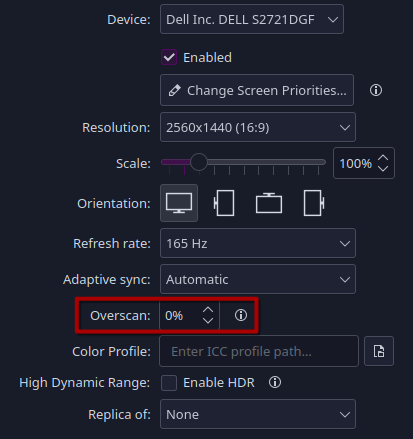Click the Scale slider handle
The height and width of the screenshot is (439, 413).
click(x=199, y=162)
